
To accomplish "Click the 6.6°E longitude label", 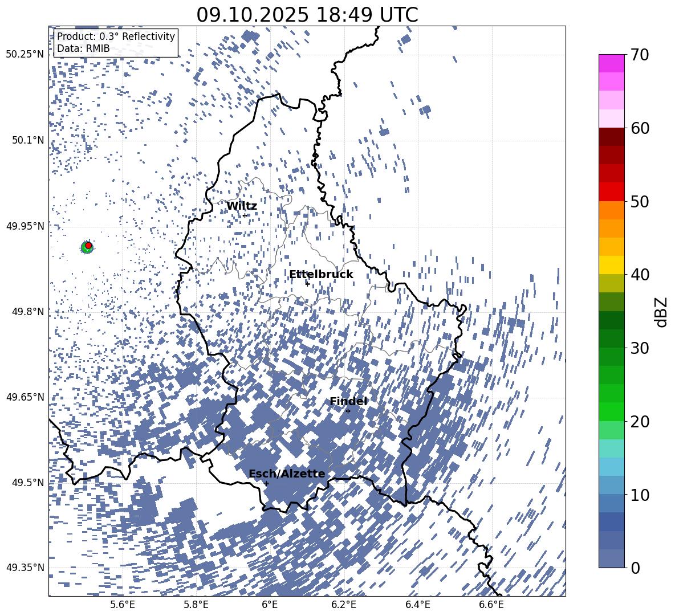I will pos(491,605).
